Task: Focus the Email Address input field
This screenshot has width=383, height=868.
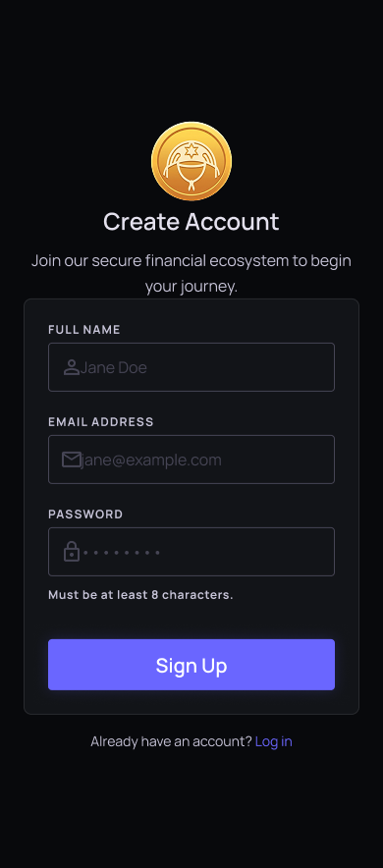Action: coord(191,460)
